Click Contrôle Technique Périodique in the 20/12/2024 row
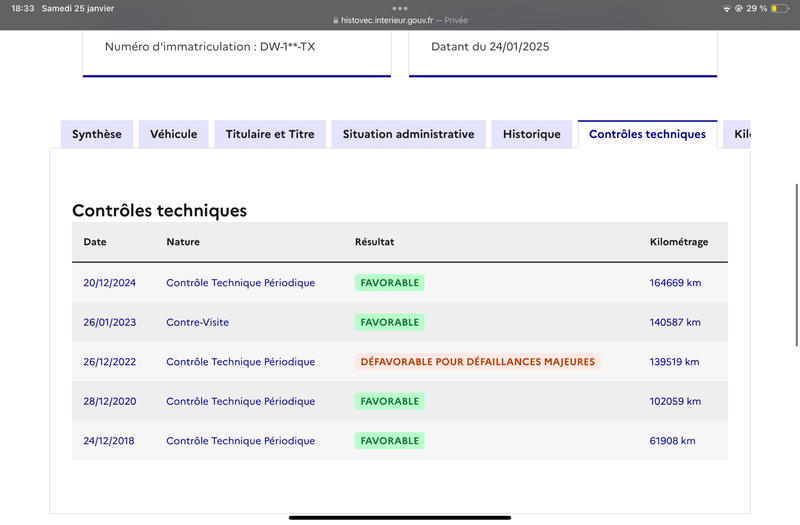The image size is (800, 525). [241, 283]
